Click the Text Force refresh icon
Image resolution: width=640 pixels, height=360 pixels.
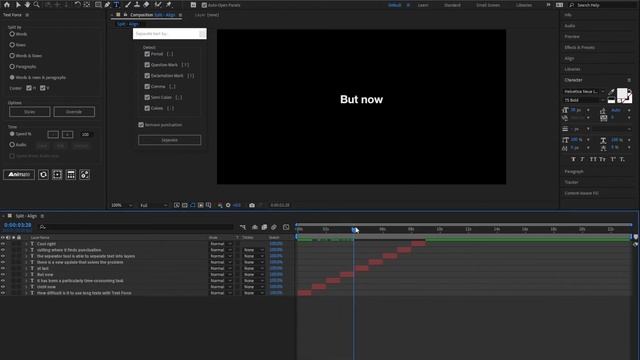tap(43, 175)
